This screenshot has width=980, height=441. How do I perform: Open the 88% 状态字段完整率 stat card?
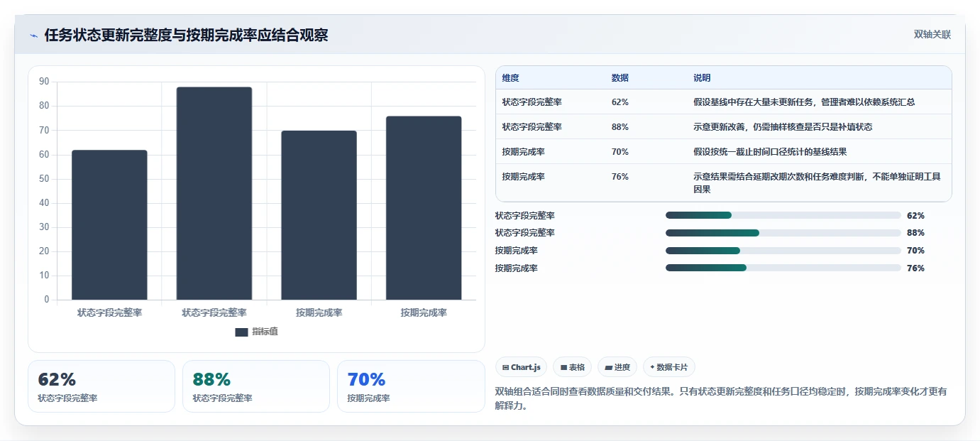[x=256, y=386]
